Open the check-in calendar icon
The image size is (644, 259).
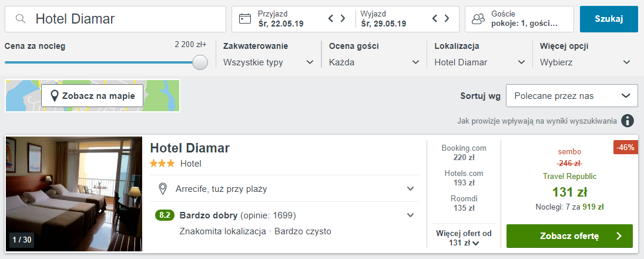pos(245,19)
